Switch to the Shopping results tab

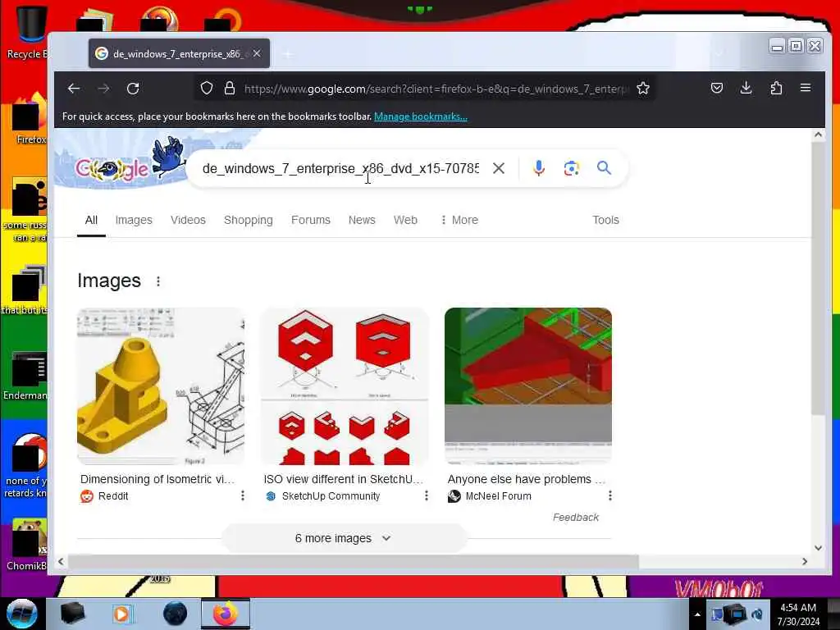click(x=249, y=220)
